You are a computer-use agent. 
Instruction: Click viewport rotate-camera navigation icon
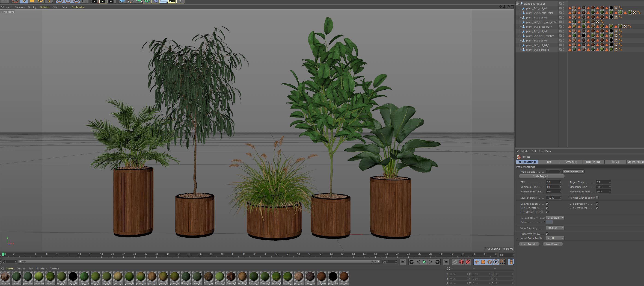tap(508, 7)
